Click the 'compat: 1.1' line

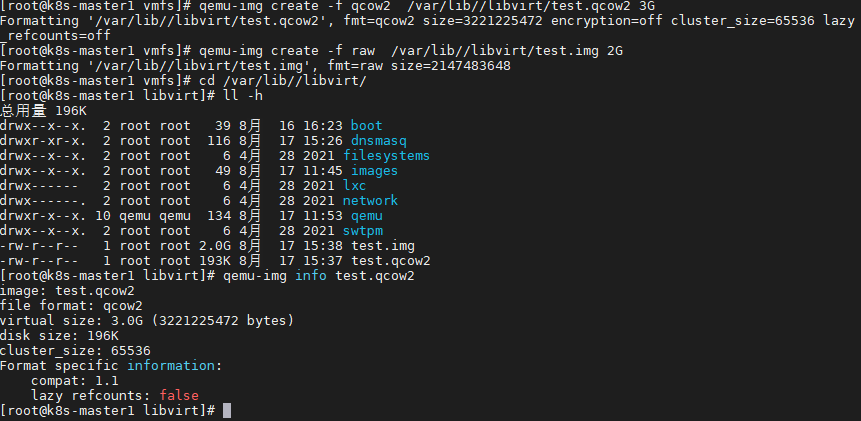(75, 380)
